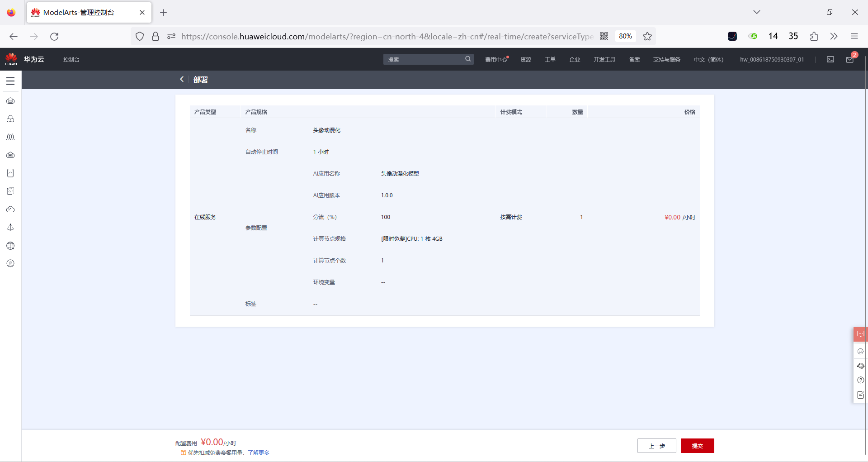Image resolution: width=868 pixels, height=462 pixels.
Task: Open the single document with cloud sidebar icon
Action: tap(10, 173)
